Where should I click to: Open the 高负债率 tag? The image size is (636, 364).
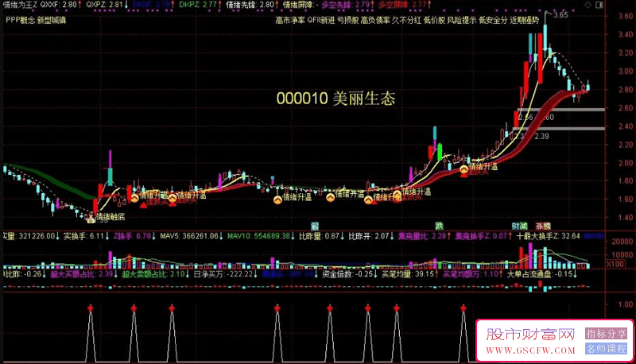point(375,20)
